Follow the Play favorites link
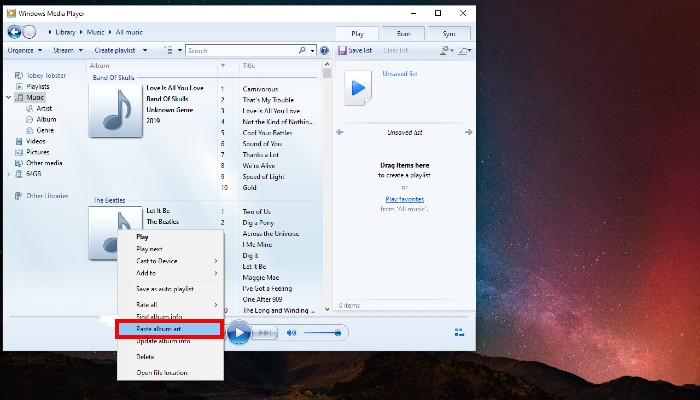 [405, 199]
